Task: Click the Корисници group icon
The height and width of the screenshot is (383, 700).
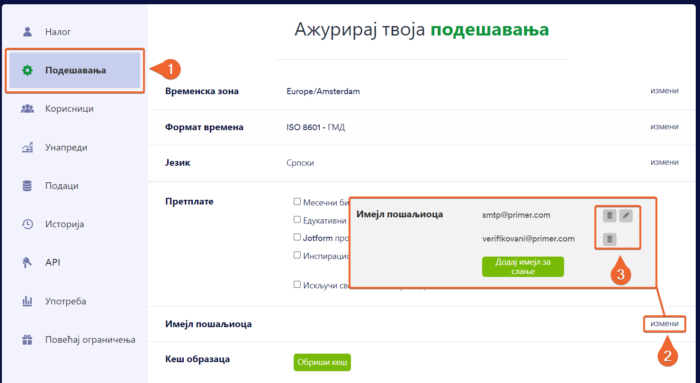Action: (27, 108)
